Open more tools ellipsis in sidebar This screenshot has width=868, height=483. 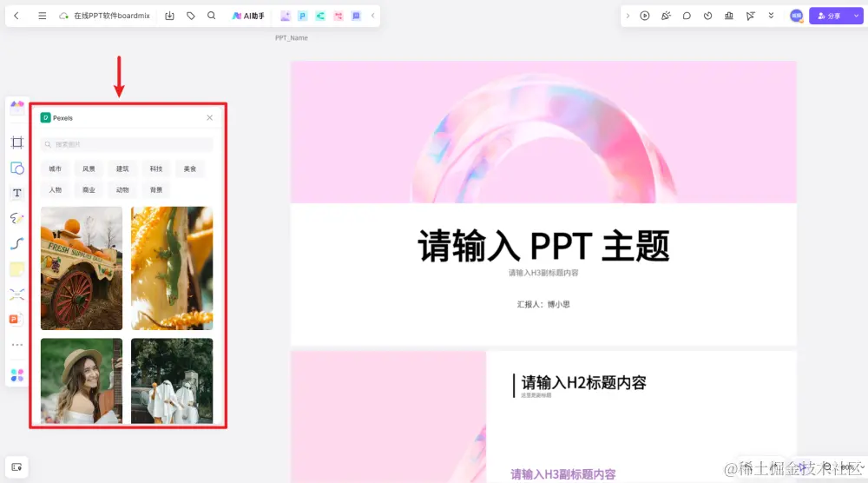pos(17,345)
